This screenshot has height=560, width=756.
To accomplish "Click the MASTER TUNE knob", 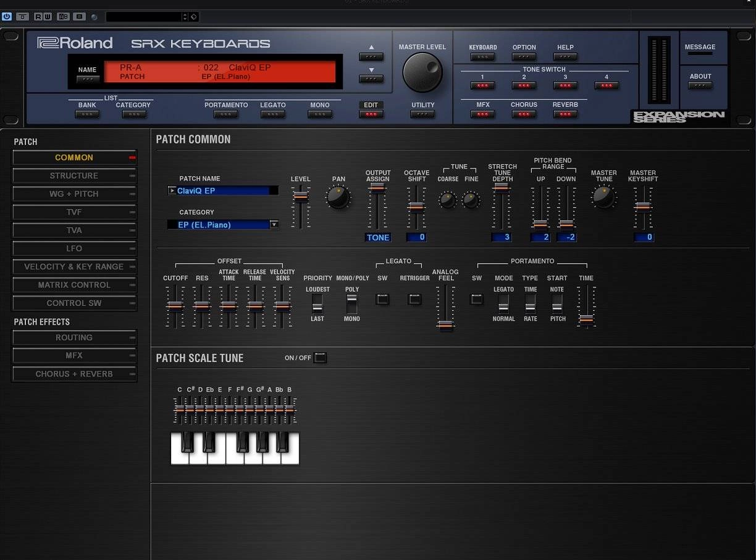I will [603, 197].
